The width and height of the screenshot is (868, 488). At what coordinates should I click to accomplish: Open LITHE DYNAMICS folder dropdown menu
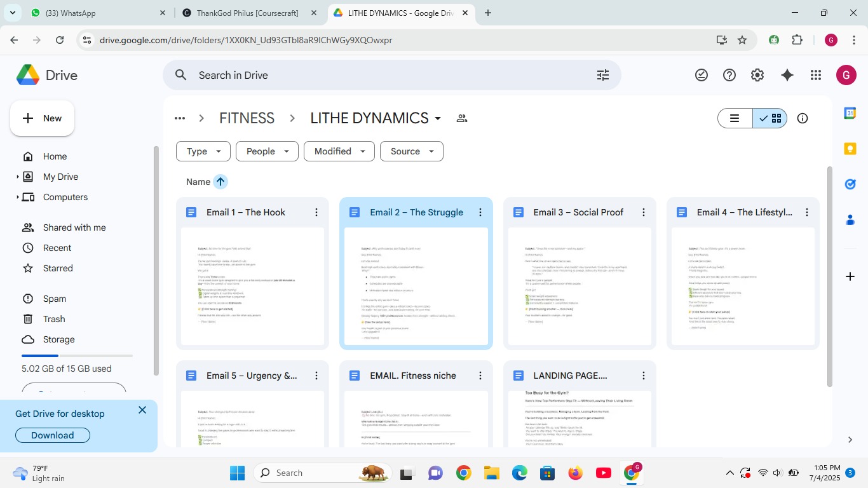coord(438,119)
